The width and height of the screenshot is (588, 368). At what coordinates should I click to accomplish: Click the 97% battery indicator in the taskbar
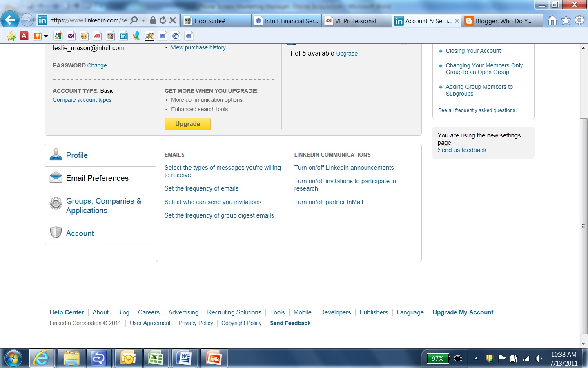(437, 358)
